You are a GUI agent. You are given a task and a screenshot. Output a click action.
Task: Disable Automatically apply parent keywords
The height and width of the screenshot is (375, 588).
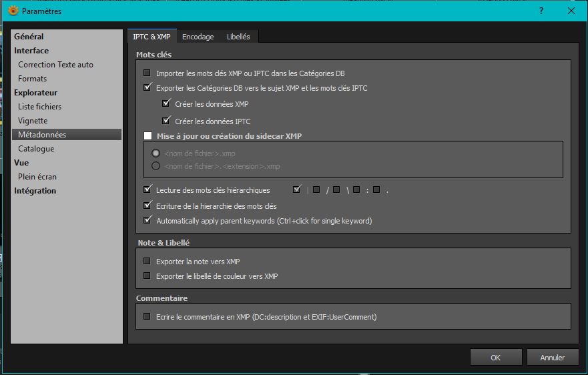[x=148, y=220]
